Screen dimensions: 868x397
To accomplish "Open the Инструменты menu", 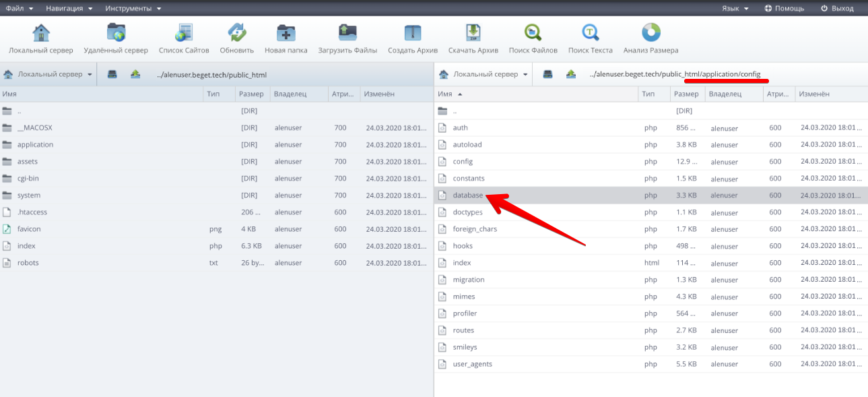I will [x=133, y=8].
